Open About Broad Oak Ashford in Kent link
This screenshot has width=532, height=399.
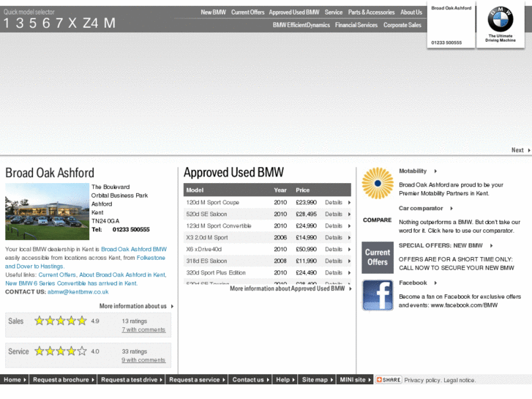pyautogui.click(x=122, y=275)
